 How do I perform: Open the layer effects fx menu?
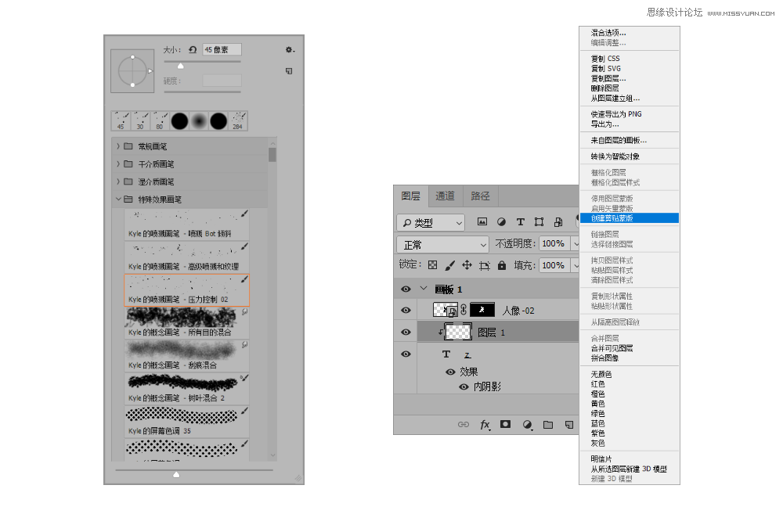[x=485, y=425]
